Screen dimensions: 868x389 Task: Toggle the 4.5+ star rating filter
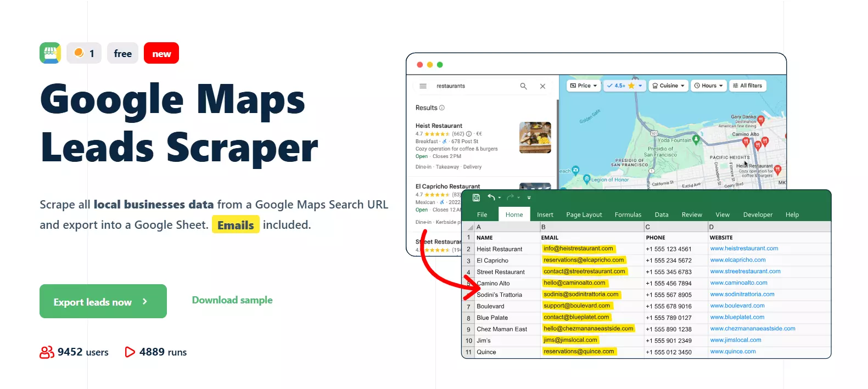tap(624, 86)
